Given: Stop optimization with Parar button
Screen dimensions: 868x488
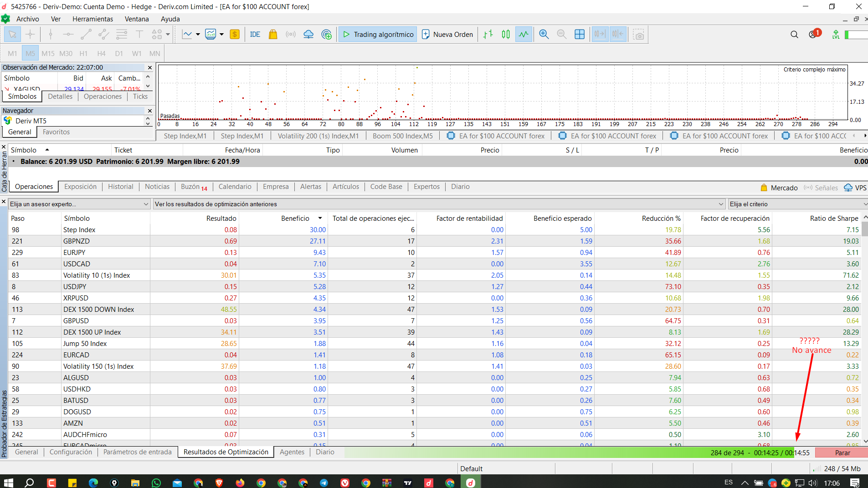Looking at the screenshot, I should (x=842, y=453).
